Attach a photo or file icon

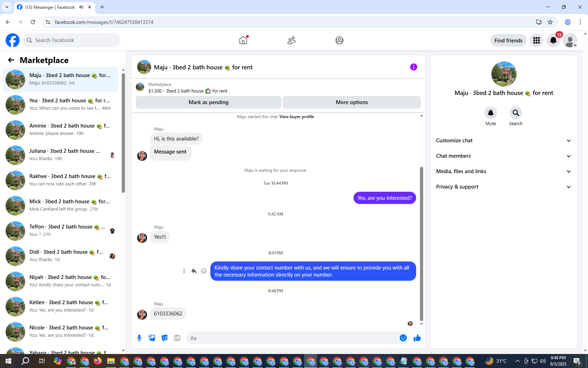(x=152, y=338)
